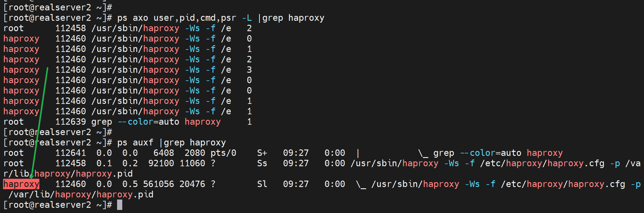The height and width of the screenshot is (213, 644).
Task: Click "user,pid,cmd,psr" in the ps axo command
Action: [195, 18]
